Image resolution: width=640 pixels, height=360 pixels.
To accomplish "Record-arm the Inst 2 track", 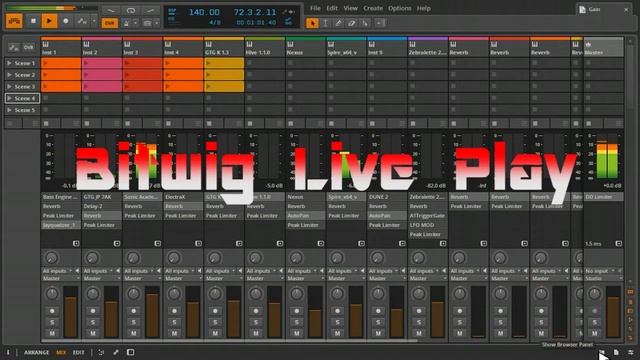I will coord(93,311).
